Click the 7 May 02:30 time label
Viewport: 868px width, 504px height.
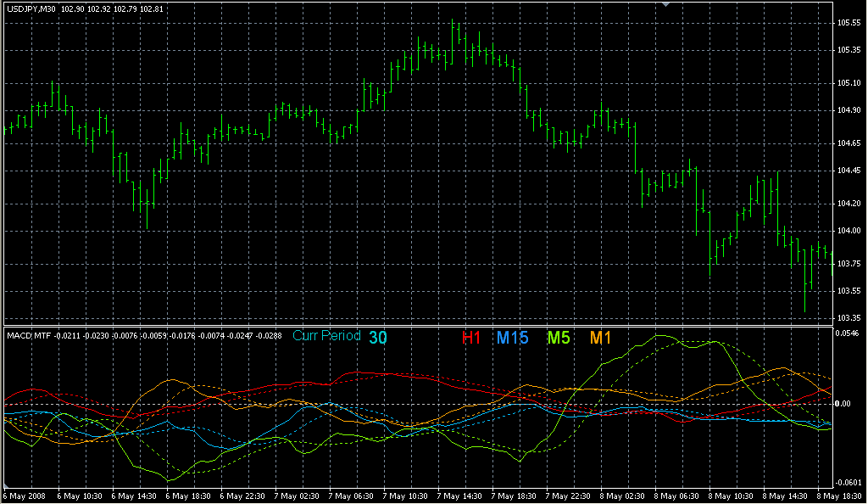click(x=297, y=496)
